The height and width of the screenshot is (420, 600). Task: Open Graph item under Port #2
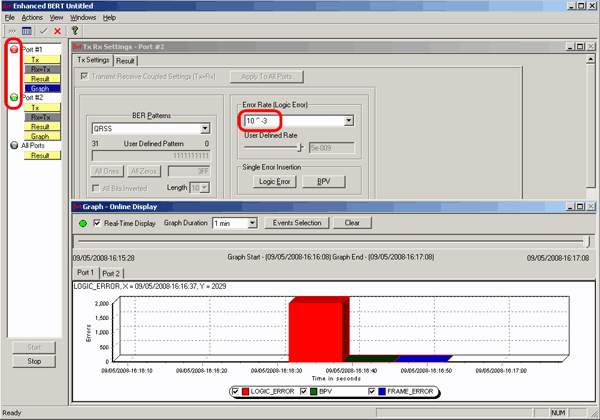[42, 136]
